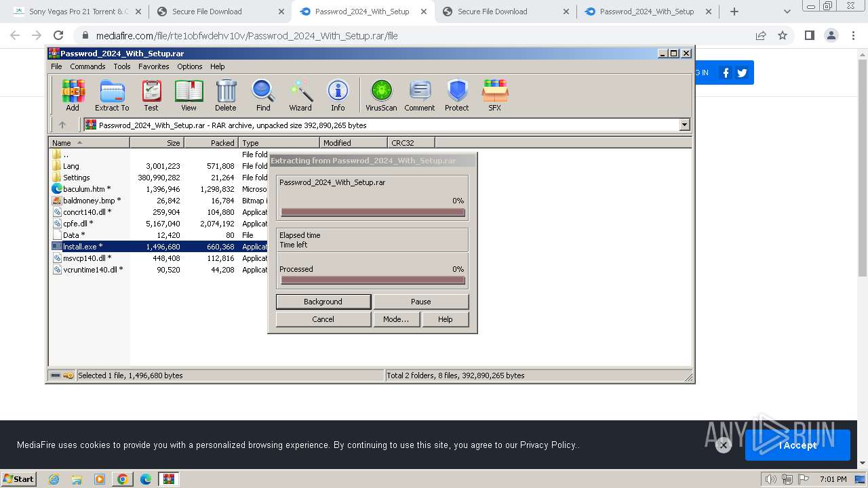Click the Info toolbar icon

338,95
